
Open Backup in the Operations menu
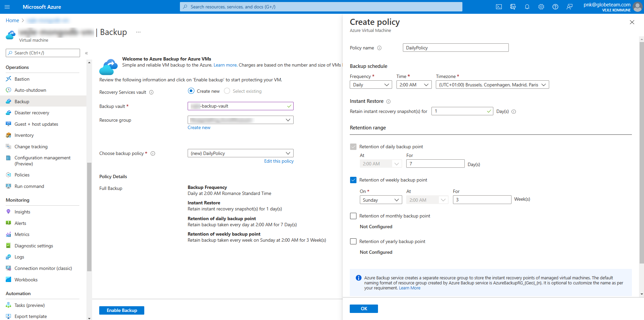43,101
